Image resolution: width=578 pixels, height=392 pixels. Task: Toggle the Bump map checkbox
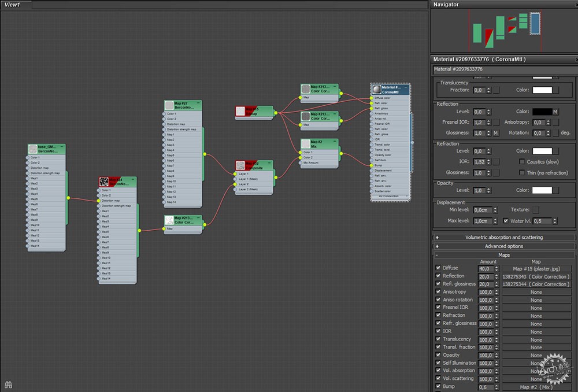point(438,386)
